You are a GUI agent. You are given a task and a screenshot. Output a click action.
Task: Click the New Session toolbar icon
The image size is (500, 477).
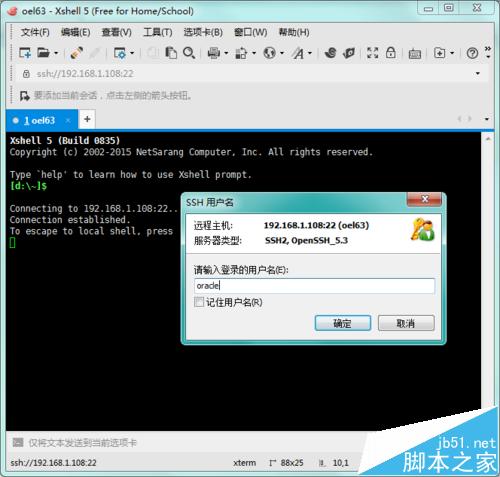(x=25, y=53)
